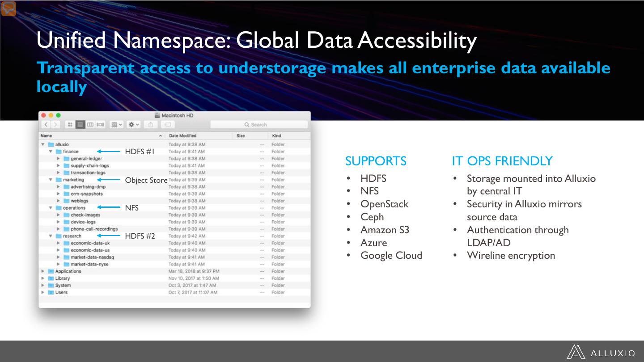The height and width of the screenshot is (362, 644).
Task: Click date 'Mar 18, 2018 at 9:37 PM'
Action: 194,271
